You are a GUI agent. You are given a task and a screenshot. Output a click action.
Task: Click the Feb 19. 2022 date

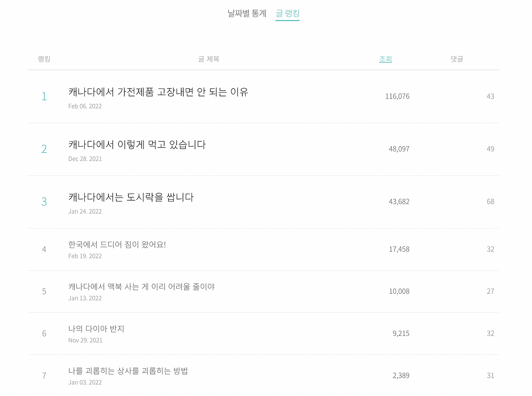pyautogui.click(x=85, y=256)
